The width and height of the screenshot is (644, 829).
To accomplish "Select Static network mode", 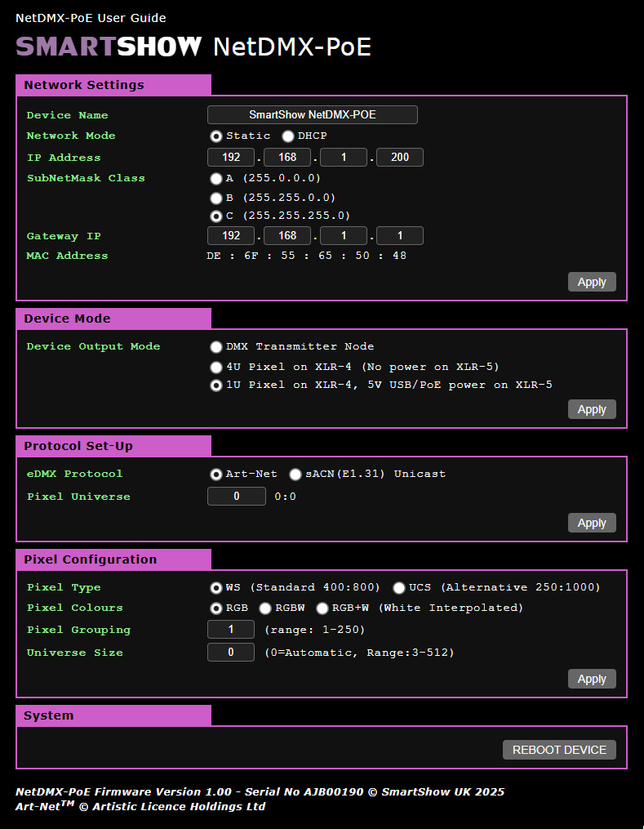I will click(x=216, y=136).
